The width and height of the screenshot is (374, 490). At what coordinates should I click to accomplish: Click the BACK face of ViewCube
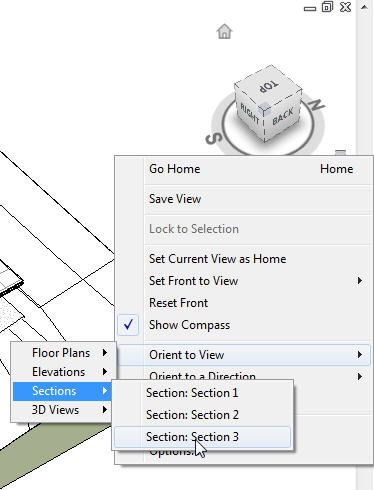(x=283, y=116)
